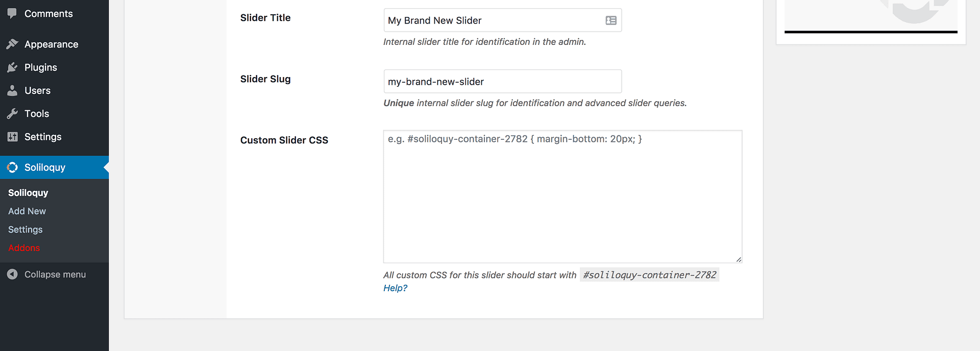Select the bold Soliloquy submenu item
The image size is (980, 351).
[28, 193]
